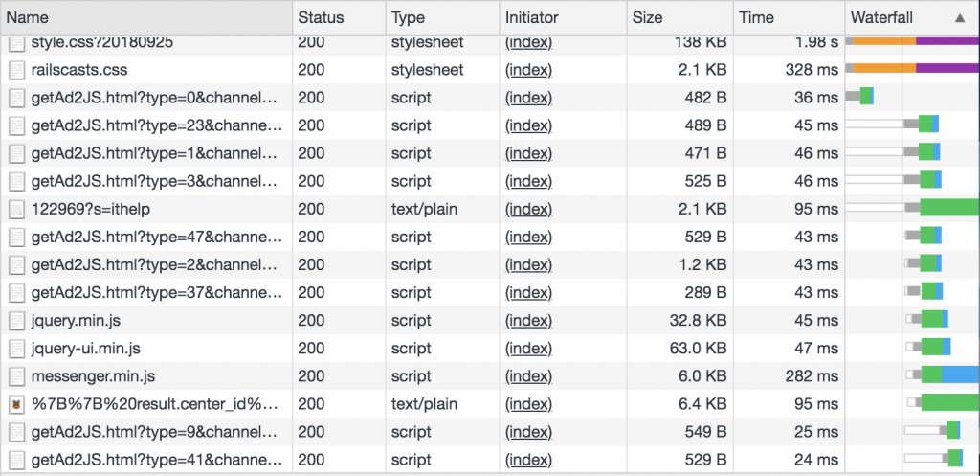980x476 pixels.
Task: Sort by the Status column header
Action: (x=321, y=17)
